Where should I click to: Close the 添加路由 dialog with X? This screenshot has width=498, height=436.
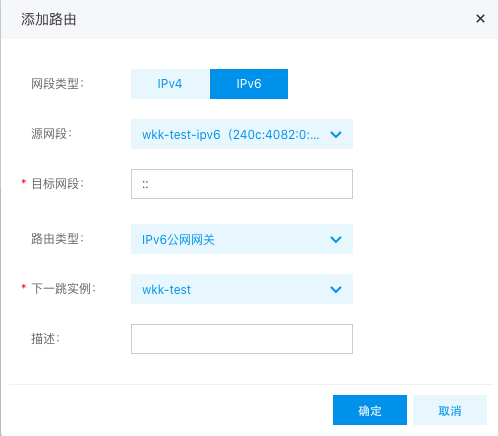[x=480, y=19]
